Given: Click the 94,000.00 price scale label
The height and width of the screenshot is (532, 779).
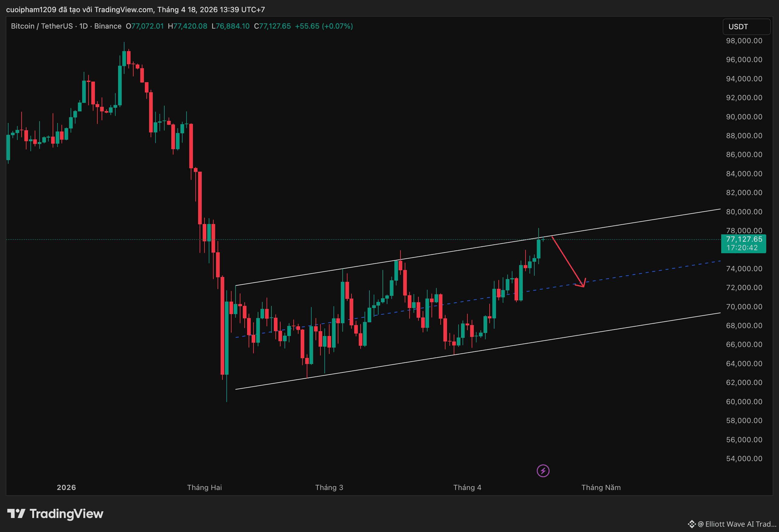Looking at the screenshot, I should (x=744, y=79).
